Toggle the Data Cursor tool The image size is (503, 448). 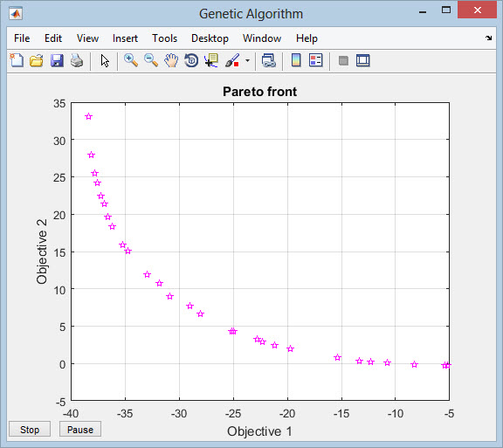click(x=211, y=60)
